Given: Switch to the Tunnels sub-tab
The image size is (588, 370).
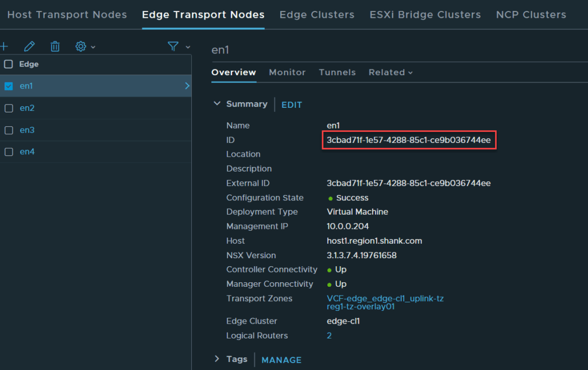Looking at the screenshot, I should tap(337, 72).
